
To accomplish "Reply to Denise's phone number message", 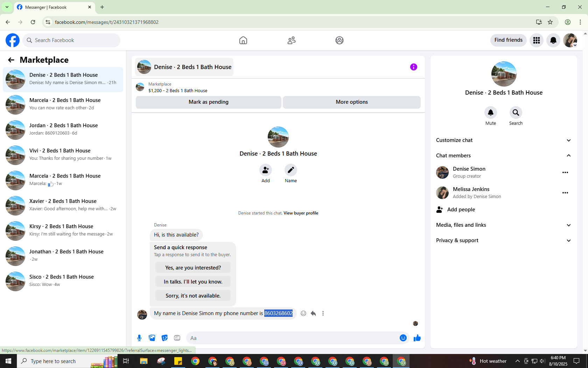I will coord(313,313).
